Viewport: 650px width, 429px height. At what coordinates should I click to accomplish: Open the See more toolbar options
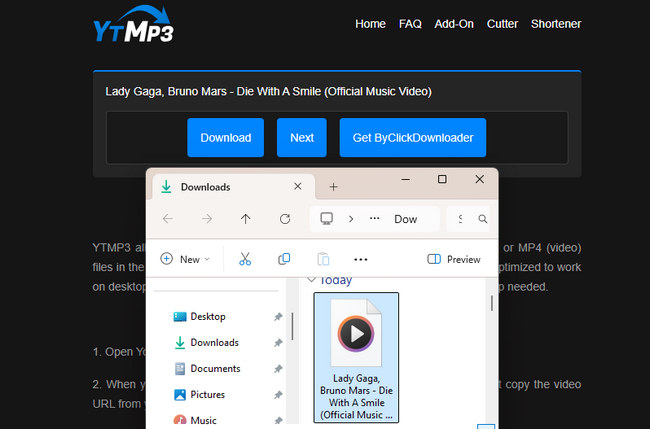tap(361, 259)
